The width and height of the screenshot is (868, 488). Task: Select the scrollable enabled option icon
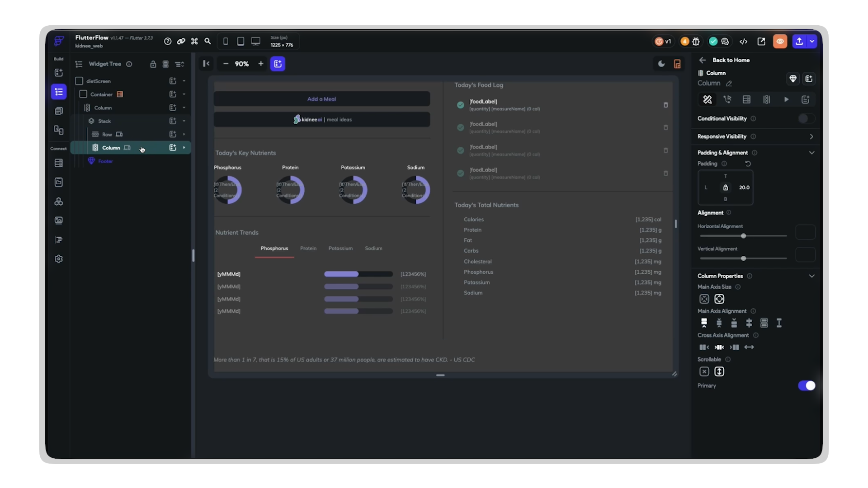719,371
